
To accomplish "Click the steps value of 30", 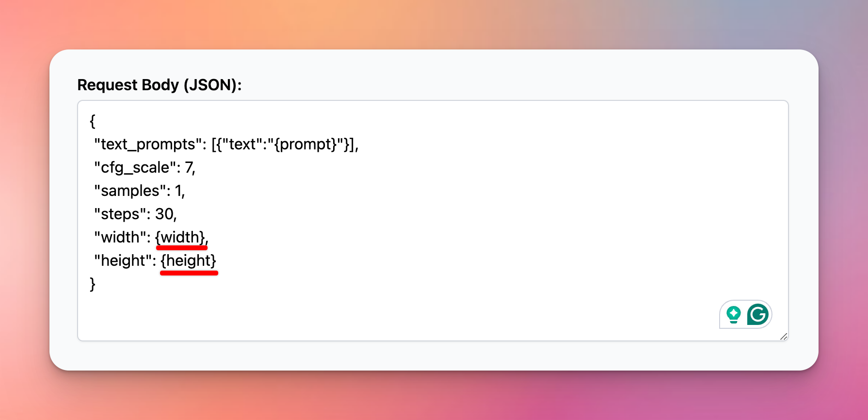I will tap(168, 214).
